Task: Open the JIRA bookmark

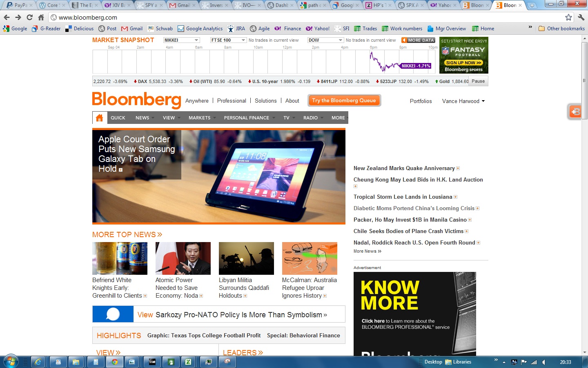Action: pos(236,29)
